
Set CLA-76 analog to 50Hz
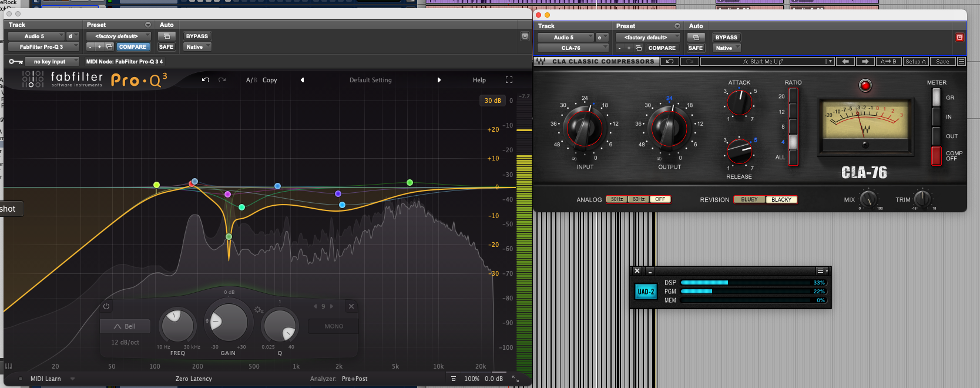click(616, 199)
